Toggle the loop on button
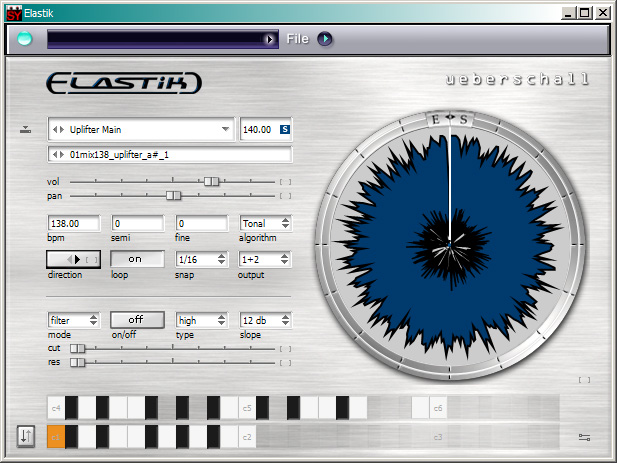 137,259
